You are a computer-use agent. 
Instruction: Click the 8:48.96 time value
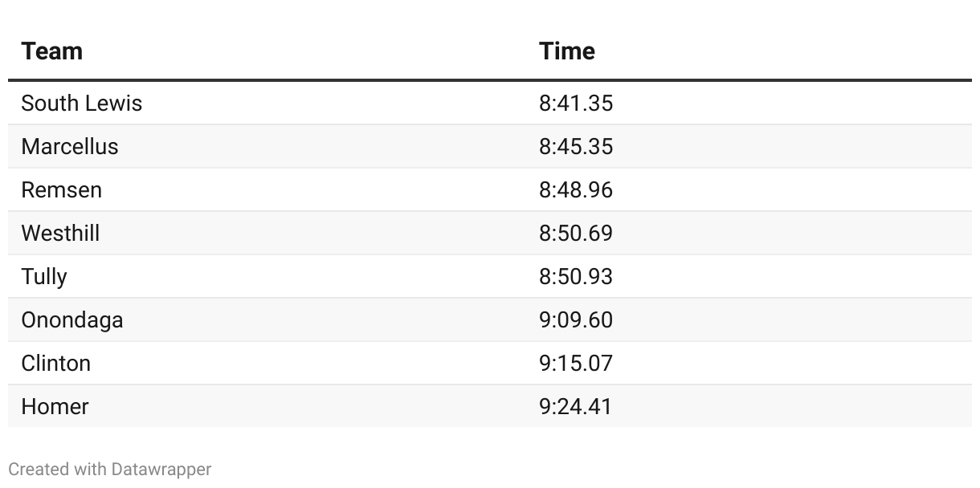(x=576, y=189)
